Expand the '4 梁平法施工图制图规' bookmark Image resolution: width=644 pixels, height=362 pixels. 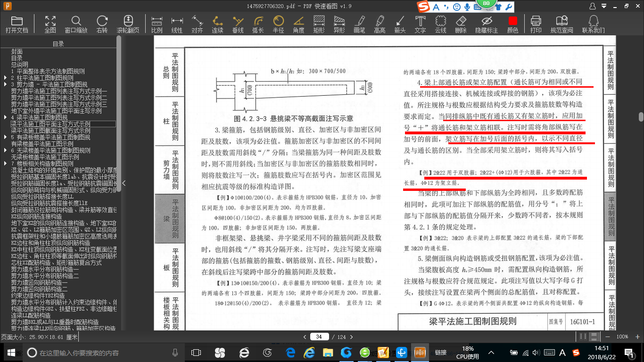[5, 117]
